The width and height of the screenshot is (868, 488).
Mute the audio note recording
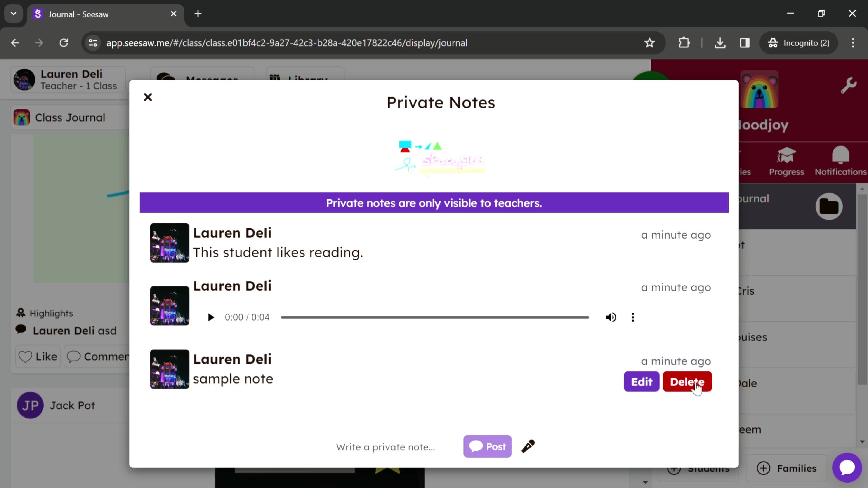pyautogui.click(x=611, y=316)
